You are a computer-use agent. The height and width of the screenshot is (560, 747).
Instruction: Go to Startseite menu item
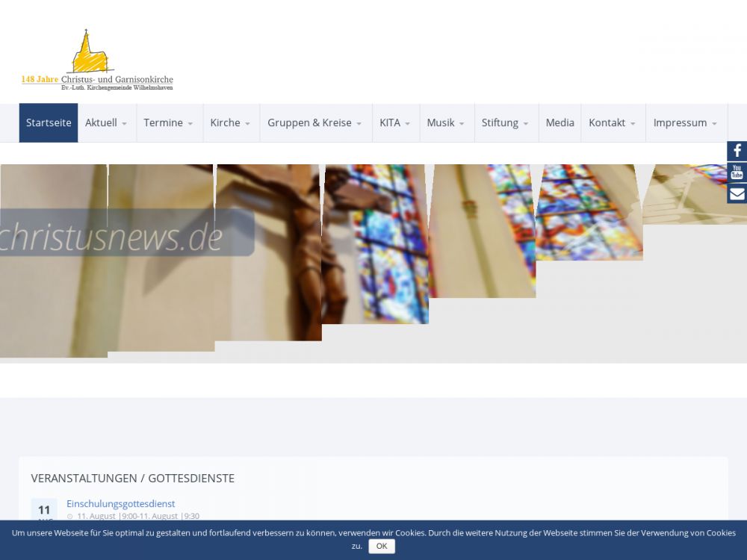(x=49, y=122)
